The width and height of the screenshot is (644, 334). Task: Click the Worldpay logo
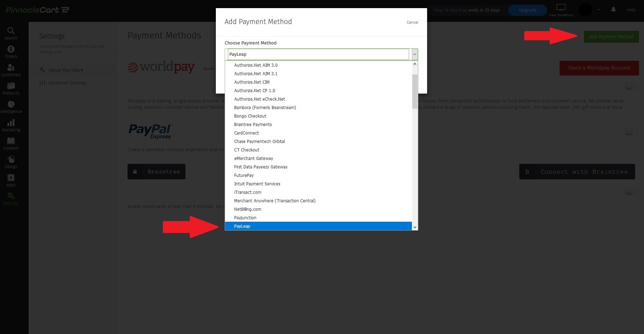[161, 67]
